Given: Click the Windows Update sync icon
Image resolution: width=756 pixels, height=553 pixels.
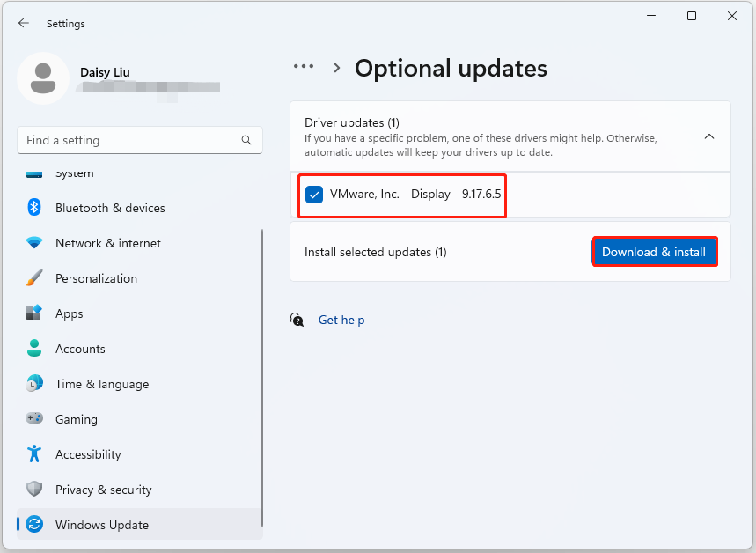Looking at the screenshot, I should [33, 524].
